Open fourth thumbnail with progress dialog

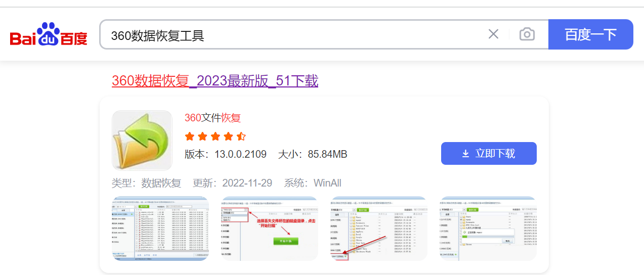[x=488, y=228]
